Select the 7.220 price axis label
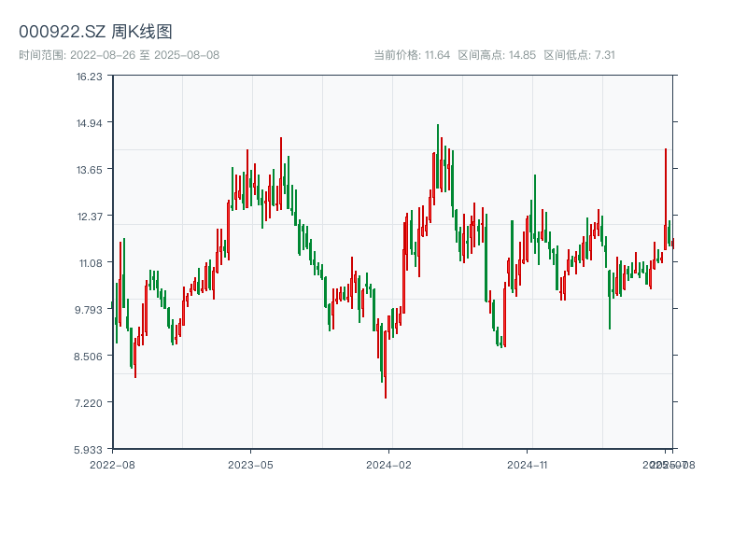Image resolution: width=747 pixels, height=560 pixels. [x=90, y=403]
